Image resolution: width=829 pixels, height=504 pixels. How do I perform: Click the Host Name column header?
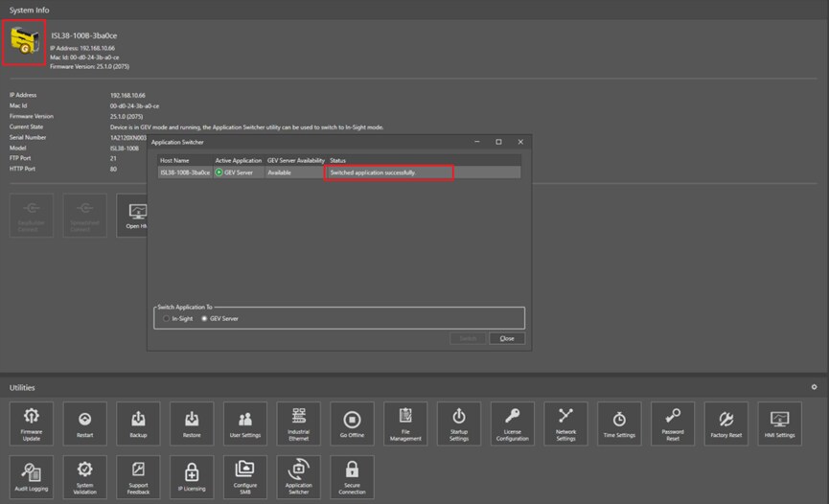point(174,160)
